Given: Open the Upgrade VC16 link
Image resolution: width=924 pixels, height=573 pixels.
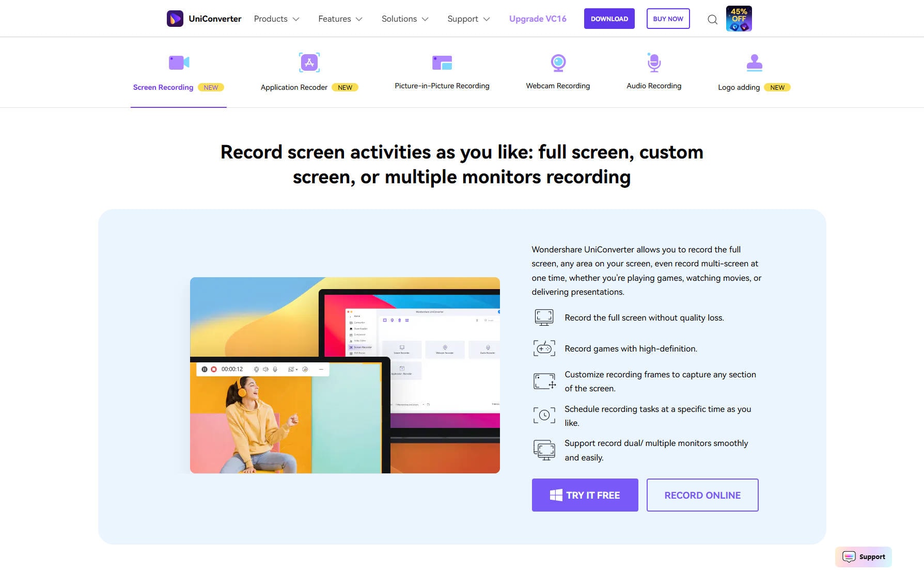Looking at the screenshot, I should [538, 19].
